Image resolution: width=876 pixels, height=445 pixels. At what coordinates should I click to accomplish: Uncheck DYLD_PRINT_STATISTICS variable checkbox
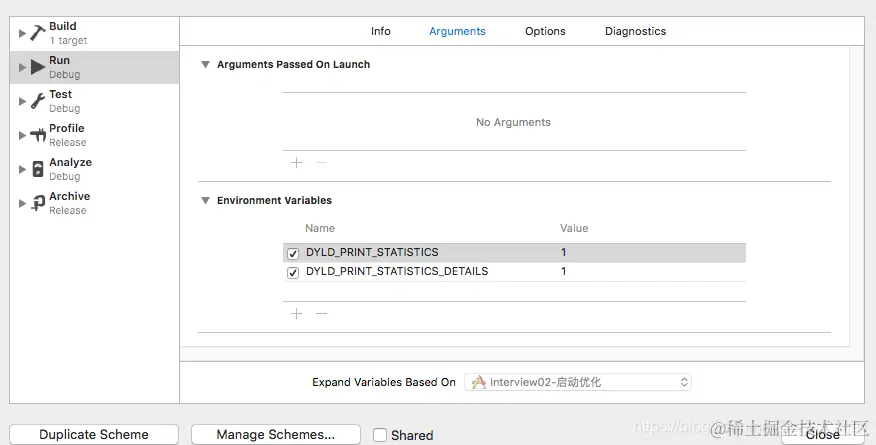[x=293, y=253]
